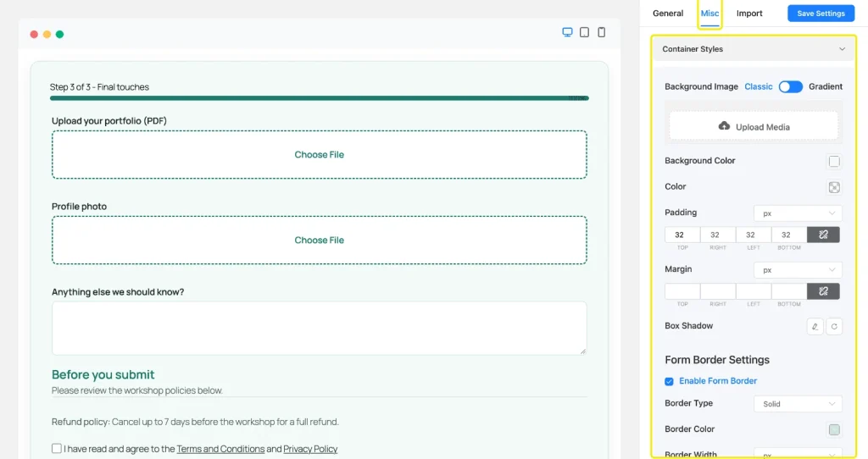Toggle linked values icon for Padding

(x=823, y=235)
